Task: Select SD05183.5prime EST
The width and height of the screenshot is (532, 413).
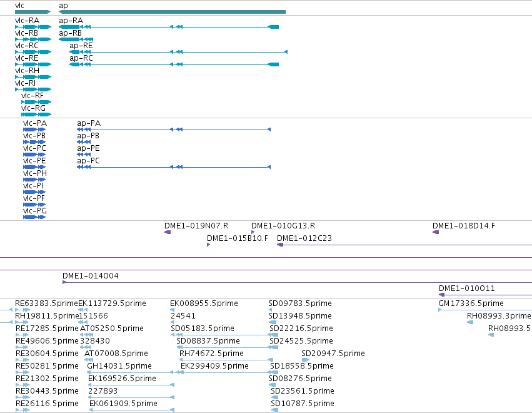Action: tap(224, 335)
